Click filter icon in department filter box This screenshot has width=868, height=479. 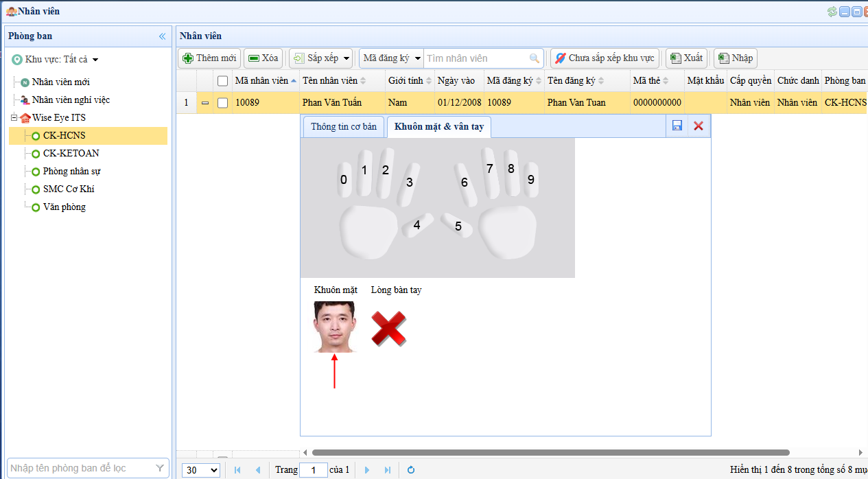point(160,468)
